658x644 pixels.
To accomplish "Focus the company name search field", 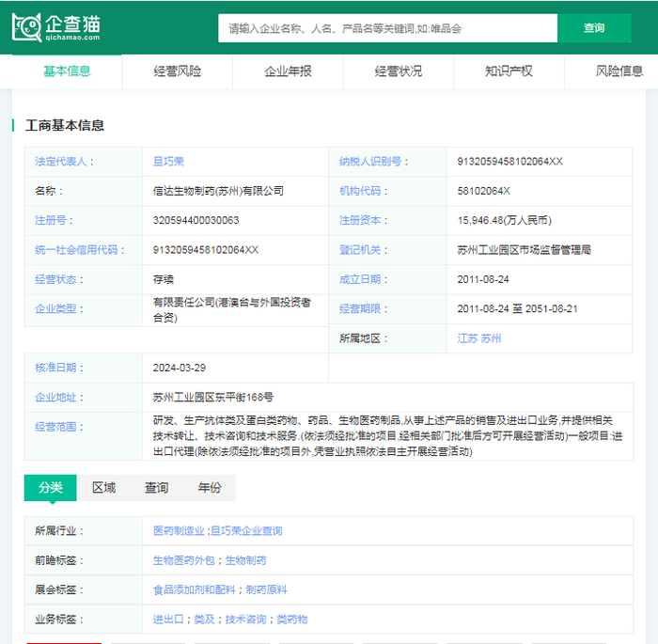I will click(x=387, y=28).
